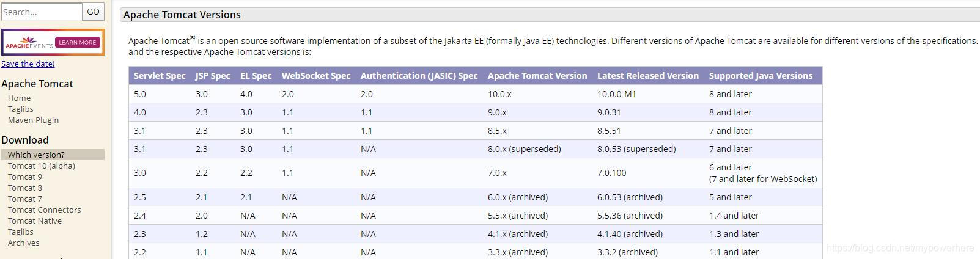Viewport: 980px width, 259px height.
Task: Click the 6 and later Java cell
Action: pyautogui.click(x=763, y=173)
